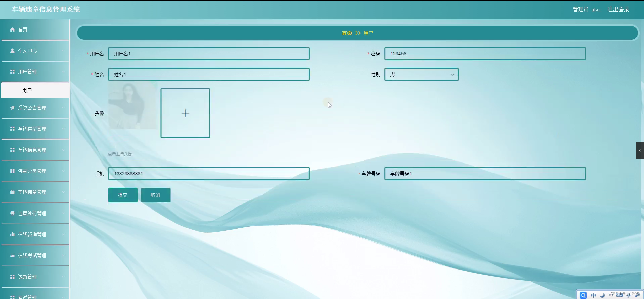The width and height of the screenshot is (644, 299).
Task: Click 退出登录 to log out
Action: point(618,9)
